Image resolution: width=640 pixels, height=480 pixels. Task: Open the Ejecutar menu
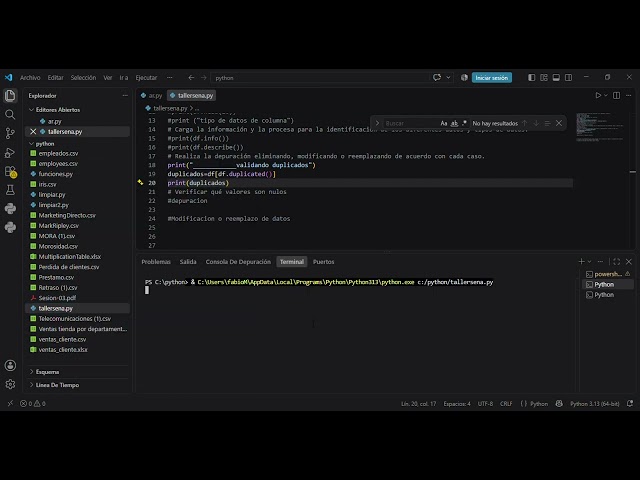click(x=146, y=78)
